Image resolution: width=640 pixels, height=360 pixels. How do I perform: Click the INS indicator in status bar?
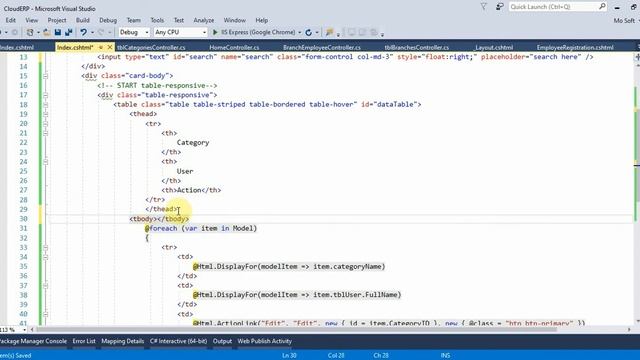coord(445,356)
